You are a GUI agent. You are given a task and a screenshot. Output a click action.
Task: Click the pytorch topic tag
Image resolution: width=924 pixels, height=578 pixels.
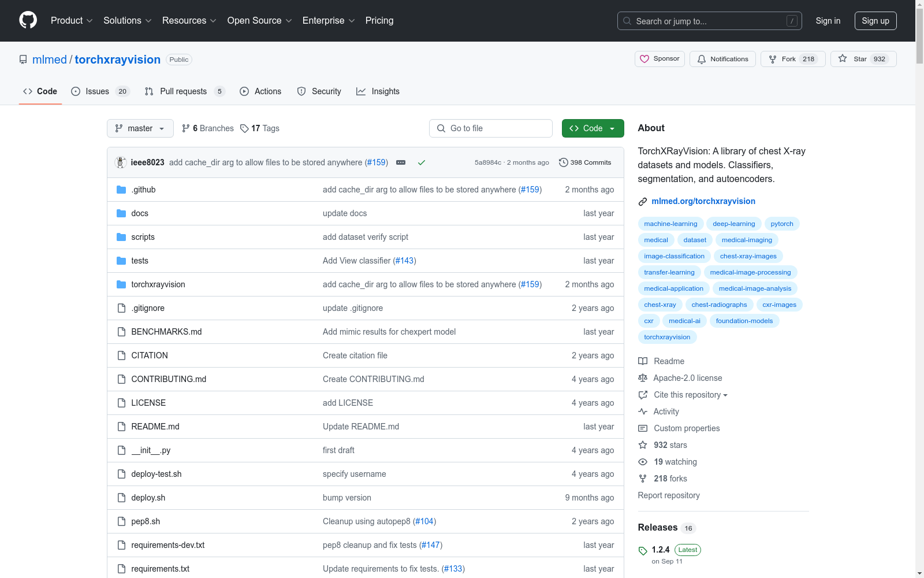(x=782, y=224)
